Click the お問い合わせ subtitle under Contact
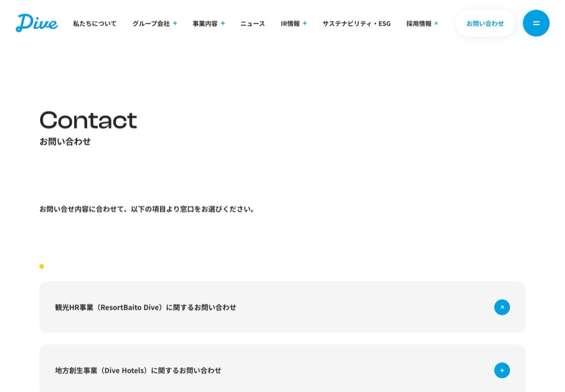The height and width of the screenshot is (392, 565). pos(65,141)
